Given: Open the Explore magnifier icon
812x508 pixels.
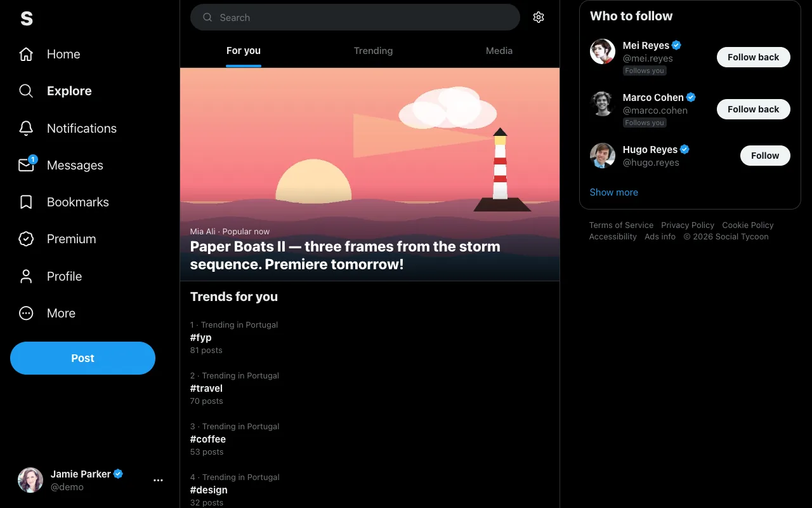Looking at the screenshot, I should tap(26, 91).
